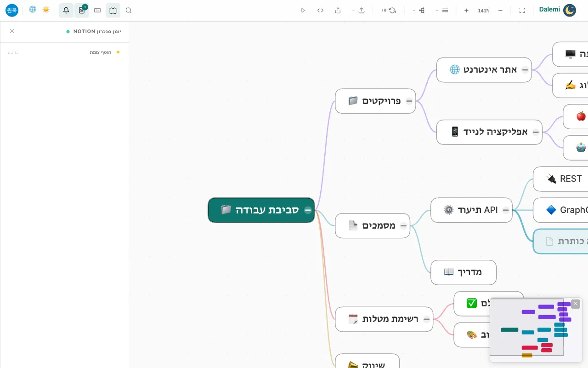
Task: Open the export arrow dropdown
Action: (x=358, y=10)
